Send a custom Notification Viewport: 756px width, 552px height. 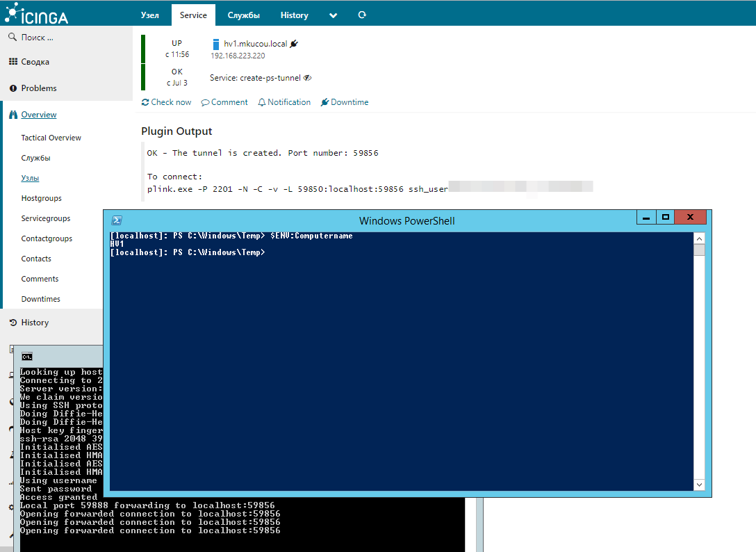pyautogui.click(x=284, y=102)
